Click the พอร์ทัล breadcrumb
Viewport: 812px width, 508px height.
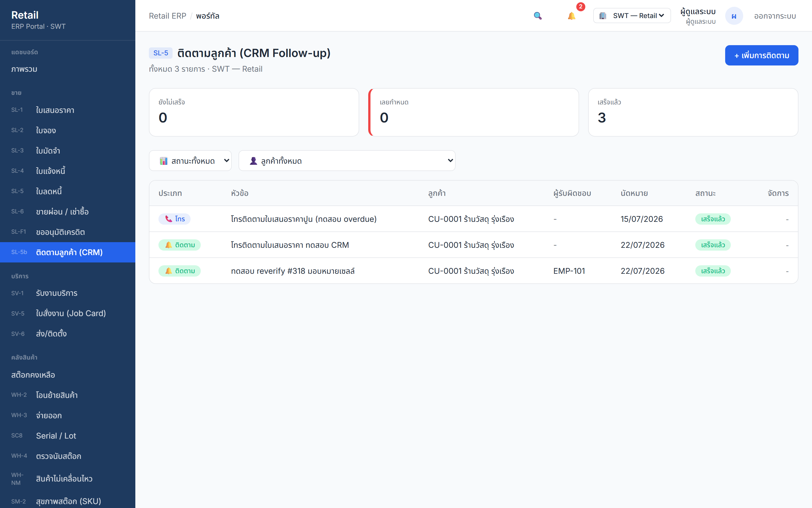click(208, 16)
